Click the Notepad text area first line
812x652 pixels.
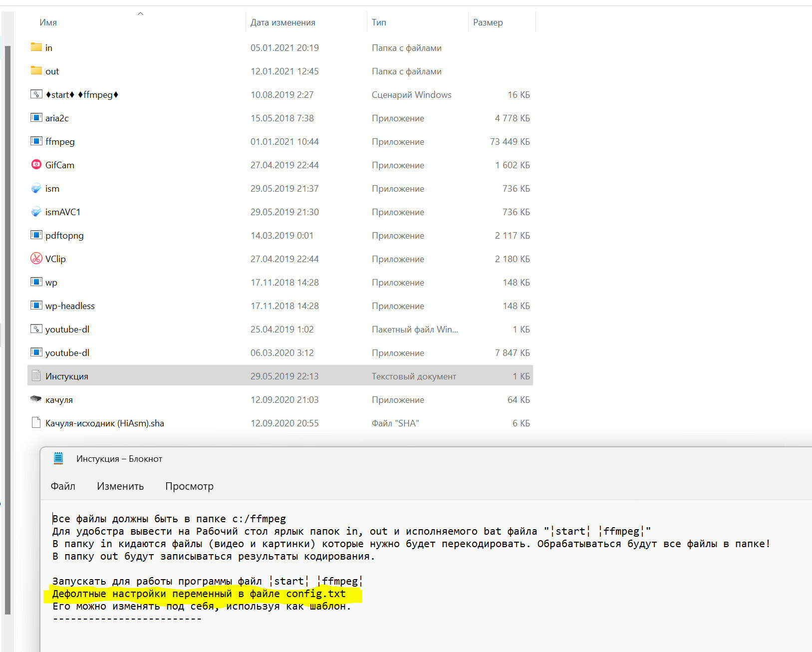pos(169,519)
